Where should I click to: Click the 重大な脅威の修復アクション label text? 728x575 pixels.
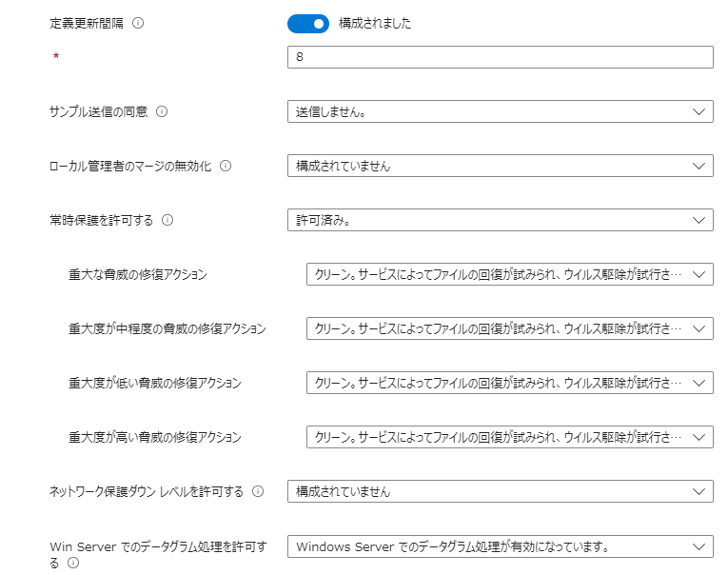(138, 274)
